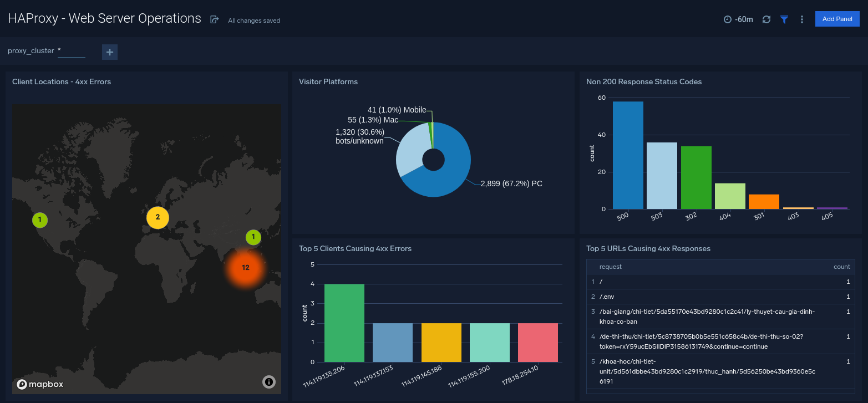Image resolution: width=868 pixels, height=403 pixels.
Task: Click the green marker over North America
Action: coord(40,220)
